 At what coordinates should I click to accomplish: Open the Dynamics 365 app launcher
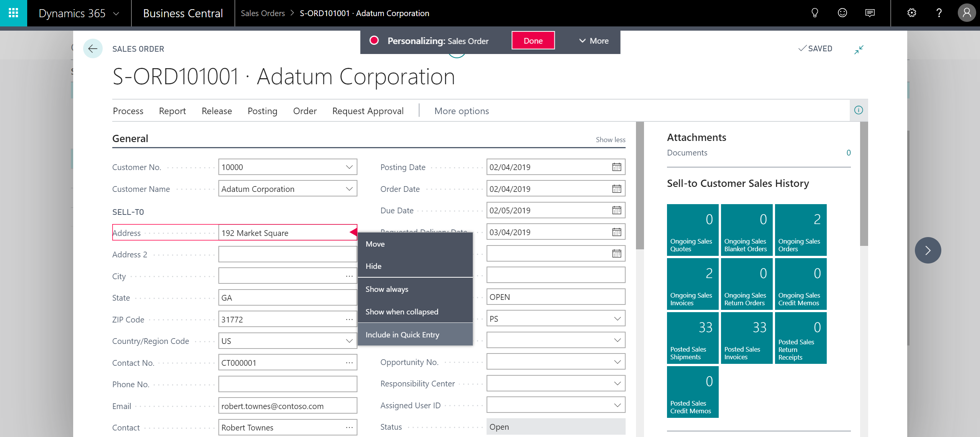click(13, 13)
